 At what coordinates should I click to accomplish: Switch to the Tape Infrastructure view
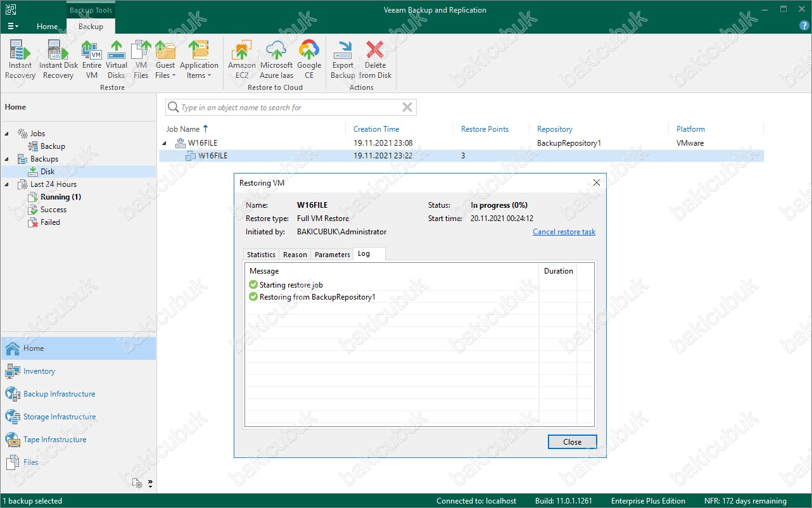pyautogui.click(x=54, y=440)
